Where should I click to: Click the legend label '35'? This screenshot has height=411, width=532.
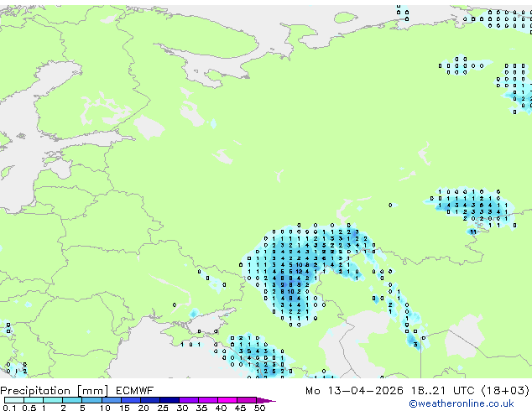pyautogui.click(x=201, y=408)
